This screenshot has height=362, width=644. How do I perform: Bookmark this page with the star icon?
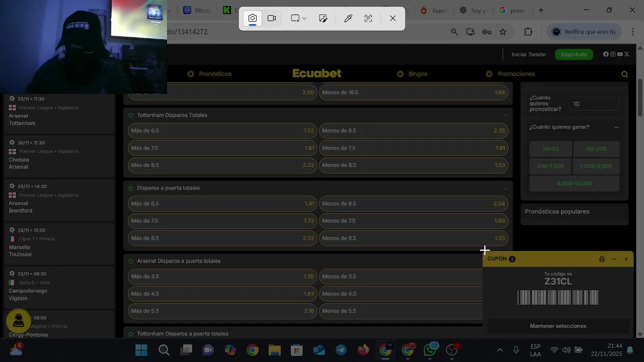coord(503,32)
